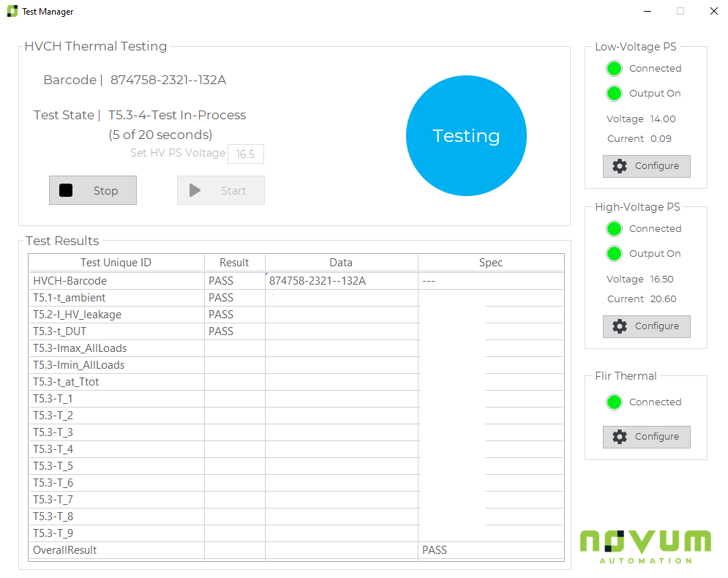Select the T5.1-t_ambient row
Screen dimensions: 728x578
click(296, 298)
